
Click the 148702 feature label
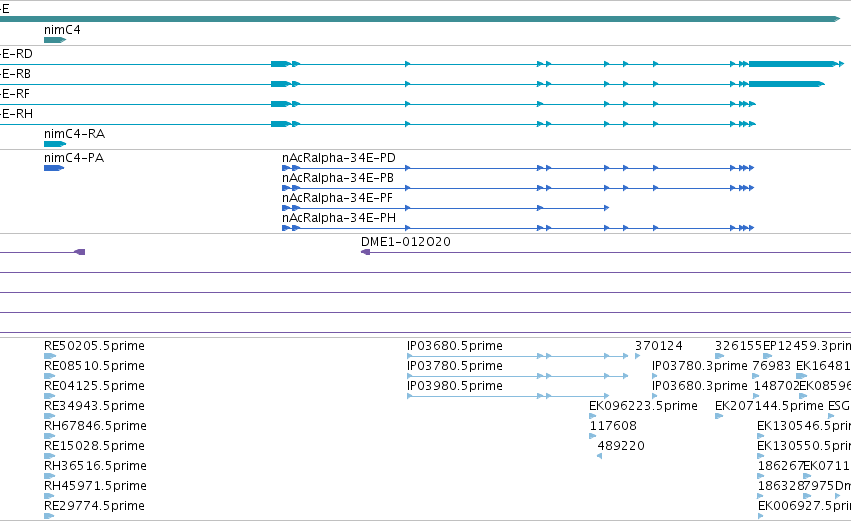777,386
